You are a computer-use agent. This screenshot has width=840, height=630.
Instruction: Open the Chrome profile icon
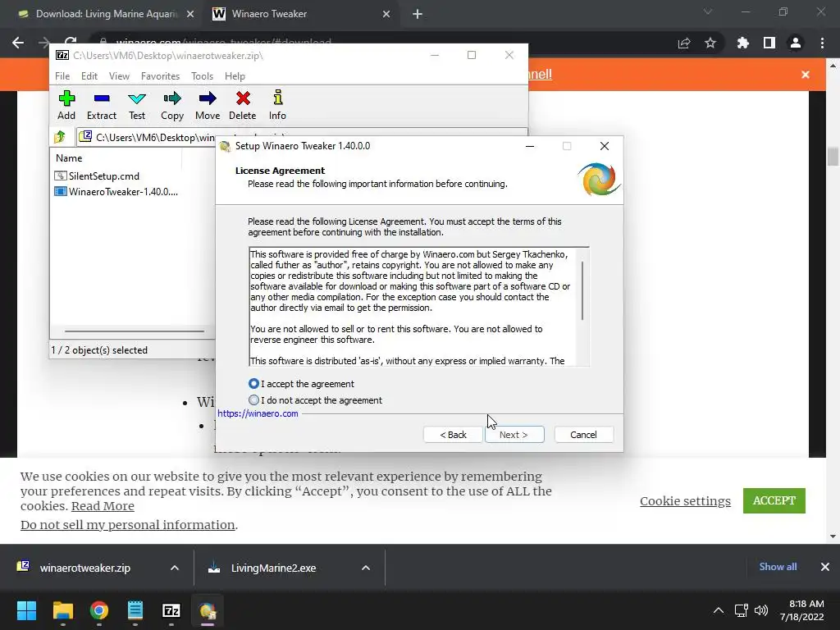(x=796, y=43)
